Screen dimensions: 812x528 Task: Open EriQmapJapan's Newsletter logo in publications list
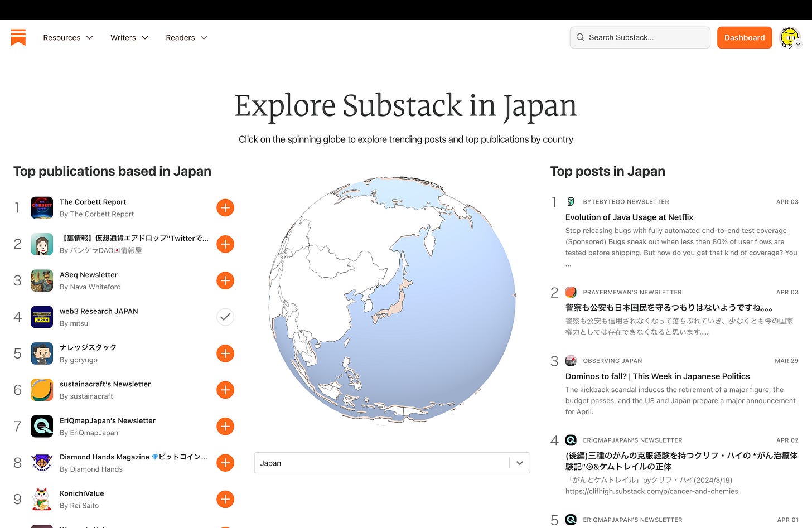tap(42, 427)
